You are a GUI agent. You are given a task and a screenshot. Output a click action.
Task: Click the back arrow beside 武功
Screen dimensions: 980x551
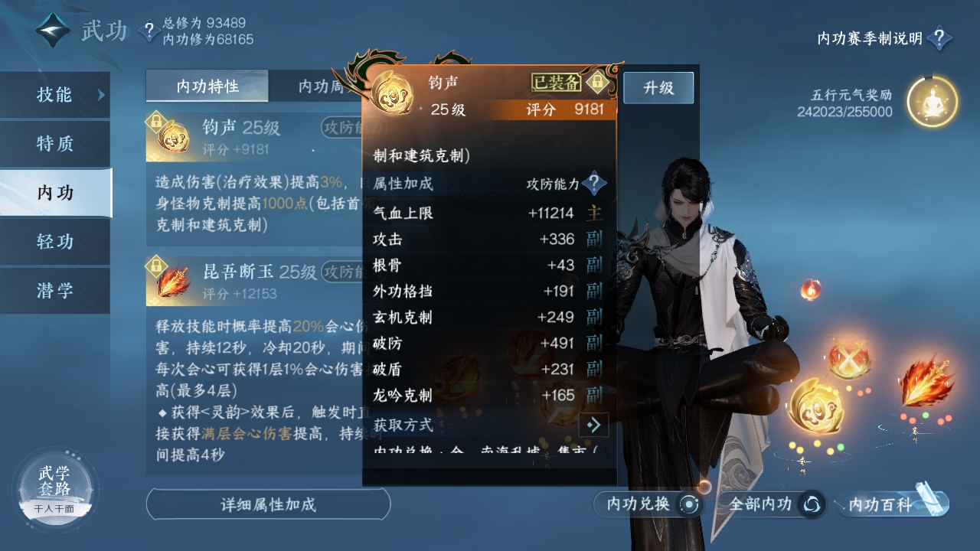point(53,31)
